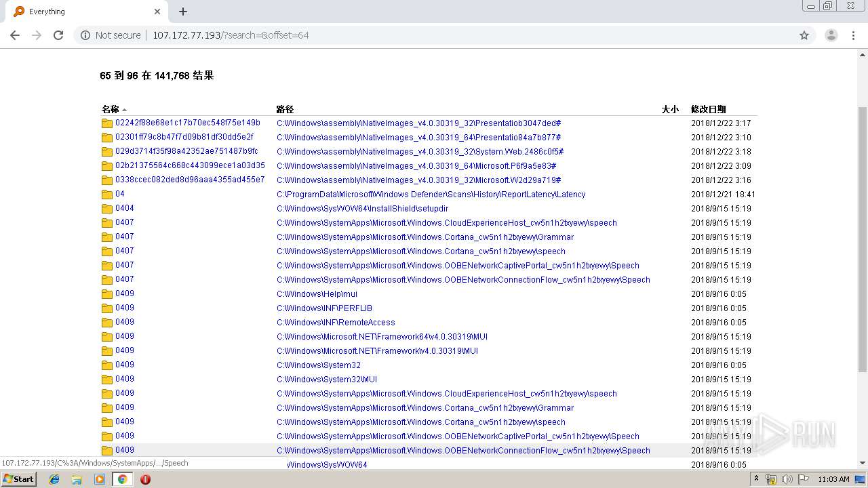
Task: Open Windows Defender ReportLatency\Latency path
Action: coord(431,195)
